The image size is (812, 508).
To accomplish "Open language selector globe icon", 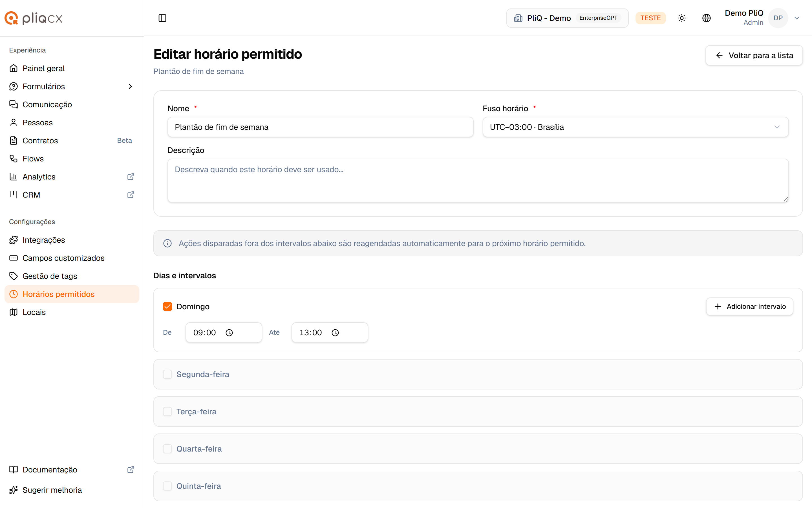I will 706,18.
